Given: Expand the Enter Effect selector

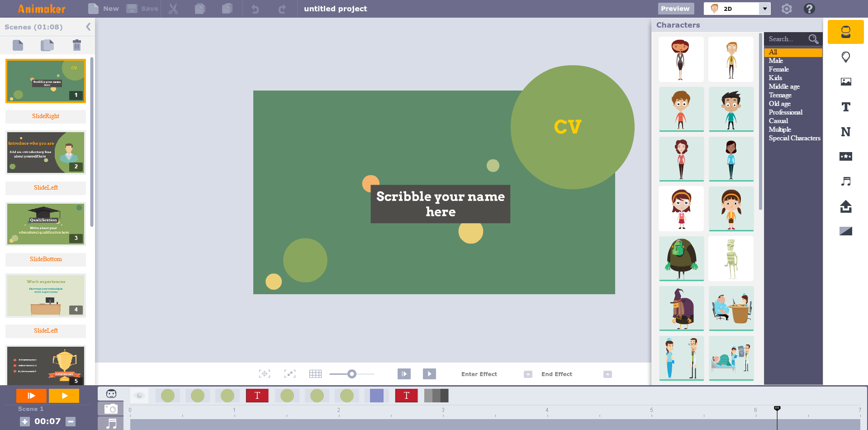Looking at the screenshot, I should tap(527, 374).
